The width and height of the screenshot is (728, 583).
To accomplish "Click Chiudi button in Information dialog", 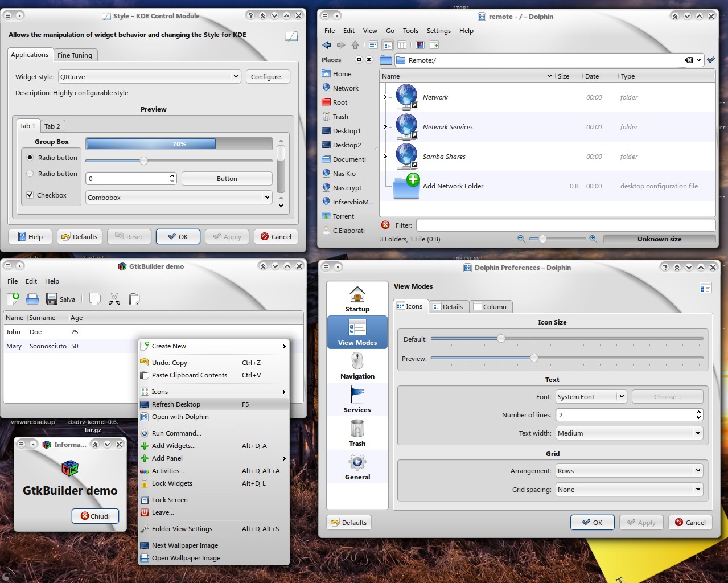I will click(95, 516).
